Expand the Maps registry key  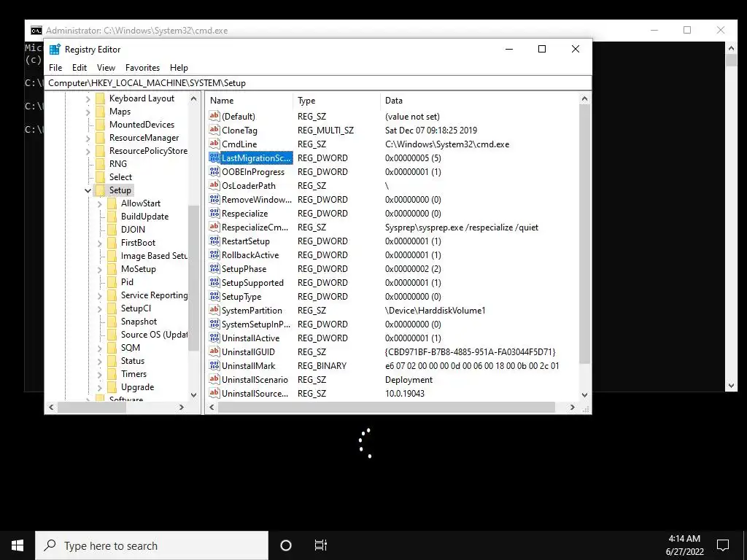tap(88, 112)
